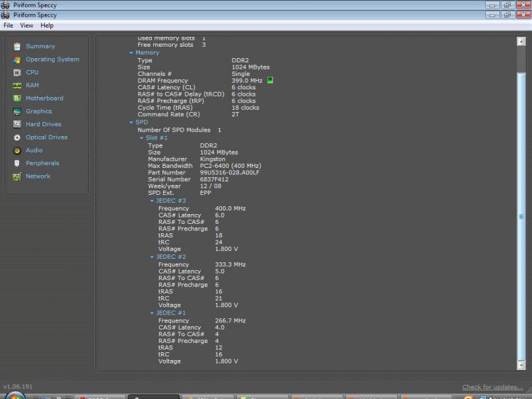Show the Motherboard section

(x=45, y=99)
